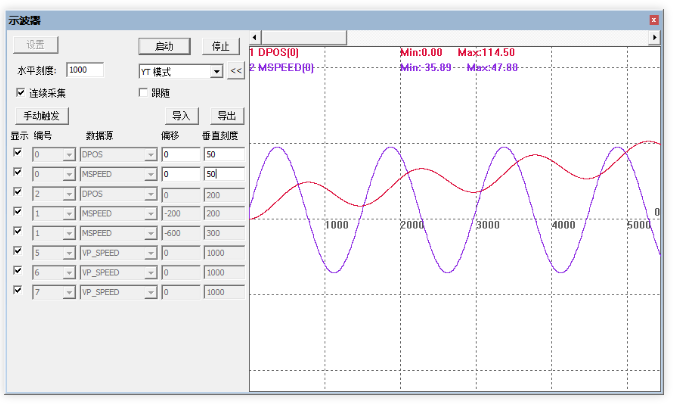This screenshot has width=675, height=405.
Task: Click the 启动 start button
Action: (164, 46)
